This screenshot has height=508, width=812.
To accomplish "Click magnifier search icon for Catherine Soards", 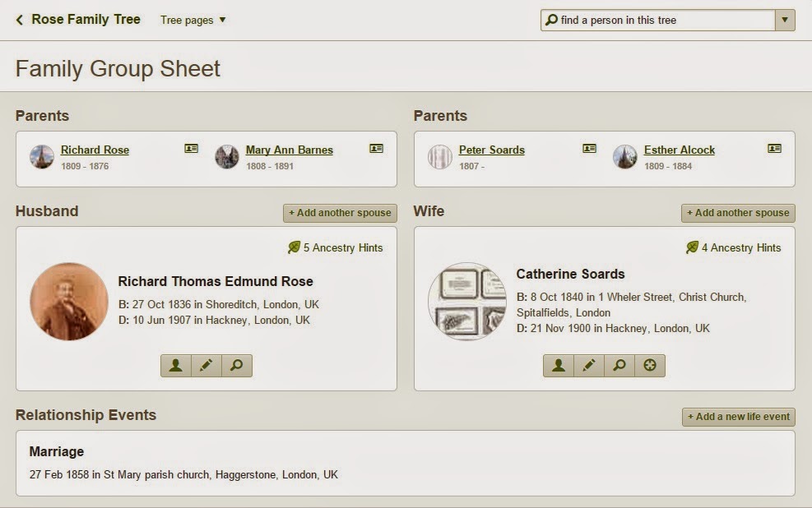I will point(619,366).
